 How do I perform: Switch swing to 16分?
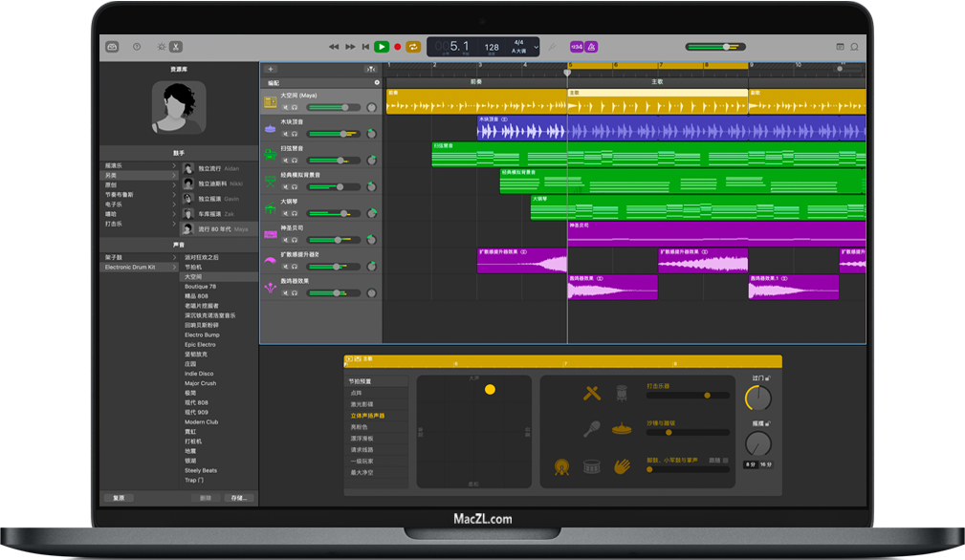click(x=765, y=463)
